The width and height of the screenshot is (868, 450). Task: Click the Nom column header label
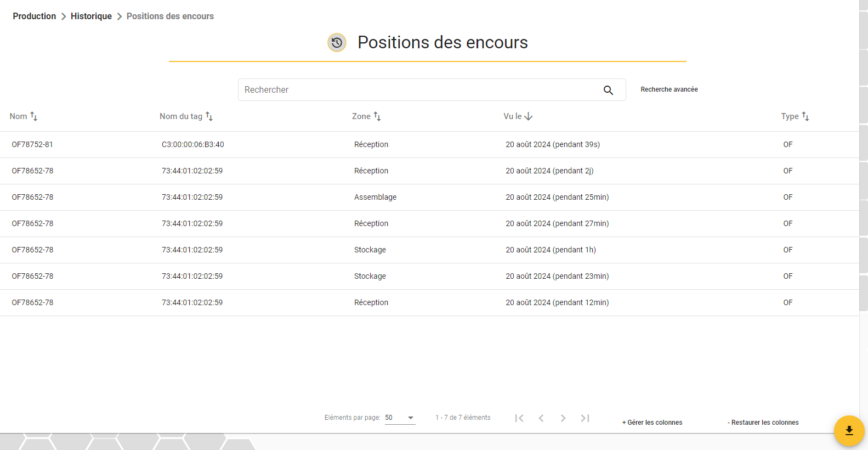(18, 116)
